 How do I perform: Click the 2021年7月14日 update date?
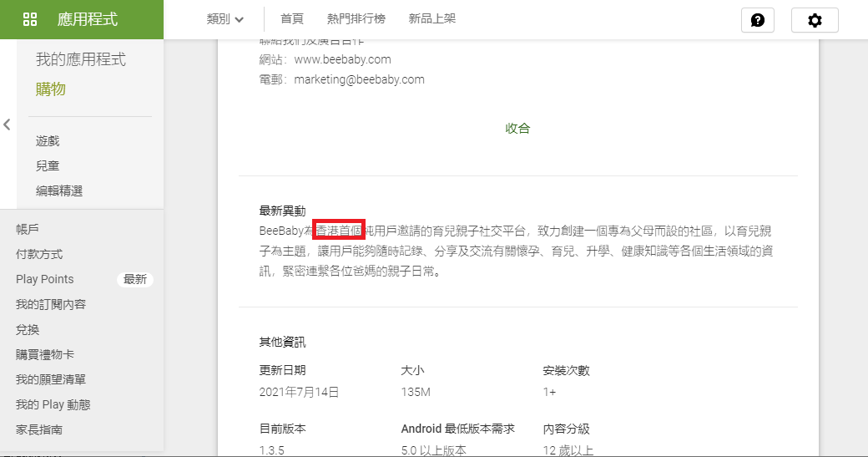point(299,392)
